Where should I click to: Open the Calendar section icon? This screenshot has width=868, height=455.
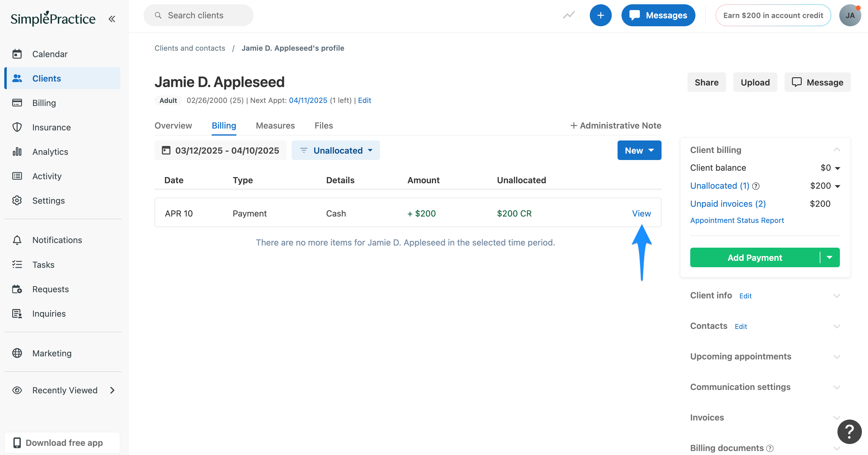(17, 54)
